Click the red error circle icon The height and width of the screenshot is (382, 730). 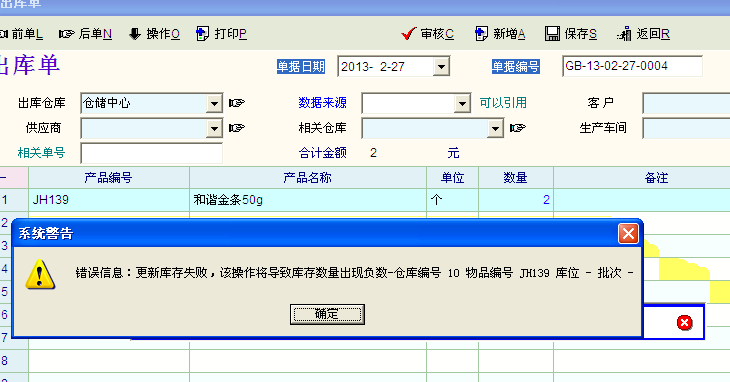coord(684,322)
